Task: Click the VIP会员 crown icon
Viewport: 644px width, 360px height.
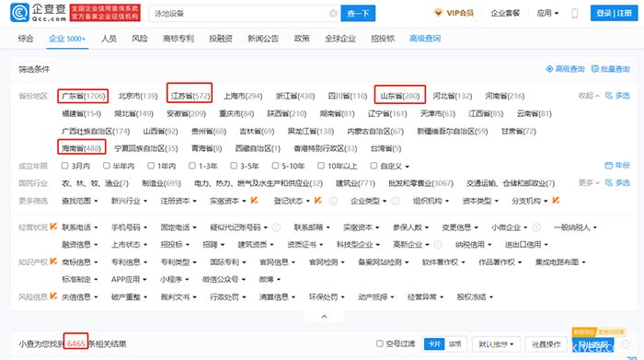Action: coord(438,13)
